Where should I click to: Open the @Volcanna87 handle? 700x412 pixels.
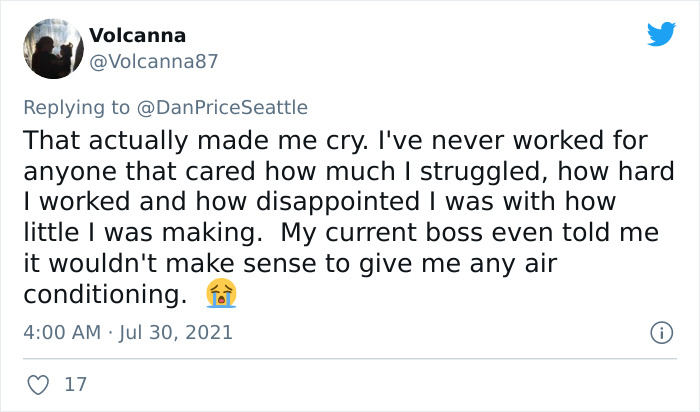click(x=153, y=61)
